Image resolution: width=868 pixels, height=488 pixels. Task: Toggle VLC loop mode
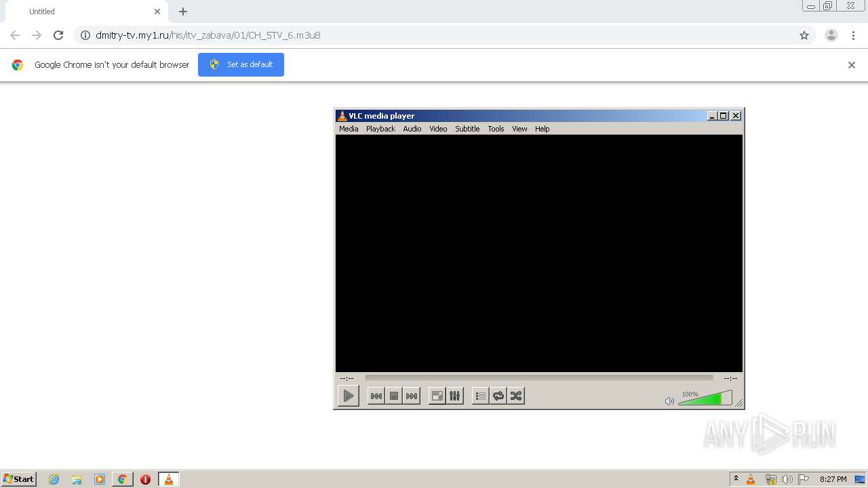pos(498,396)
